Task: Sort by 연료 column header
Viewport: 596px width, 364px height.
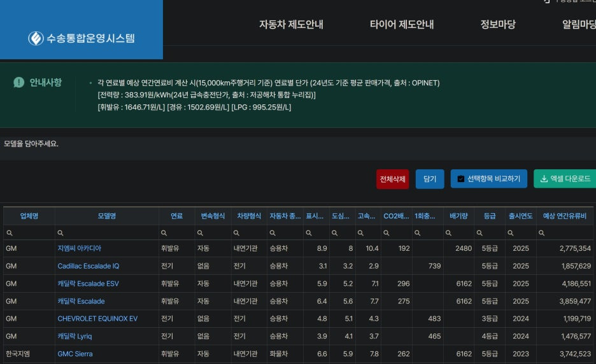Action: 177,216
